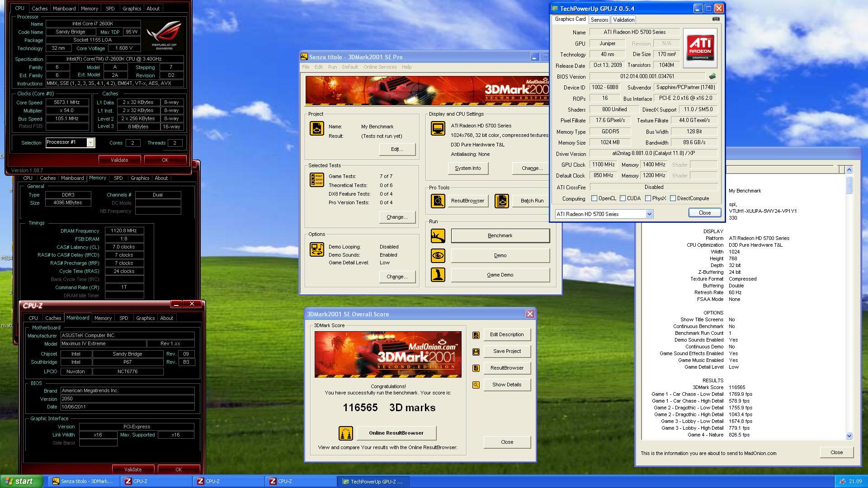The width and height of the screenshot is (868, 488).
Task: Click the scroll down arrow in result details window
Action: coord(849,436)
